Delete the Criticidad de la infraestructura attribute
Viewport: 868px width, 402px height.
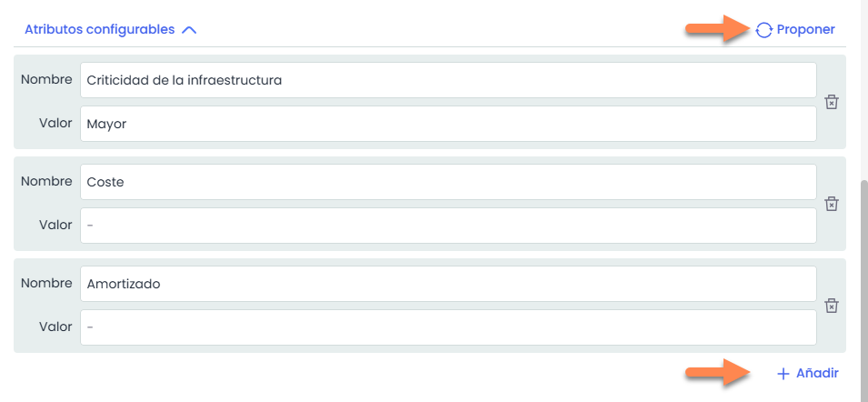click(831, 102)
